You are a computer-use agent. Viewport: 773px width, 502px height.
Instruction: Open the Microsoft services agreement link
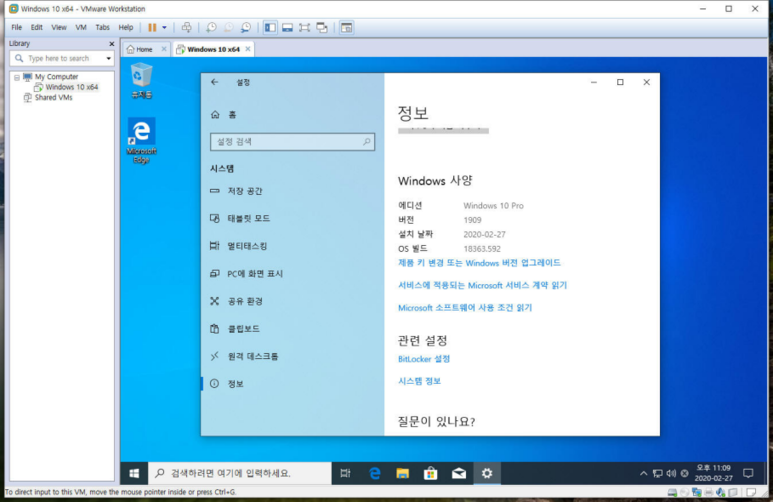click(x=483, y=286)
